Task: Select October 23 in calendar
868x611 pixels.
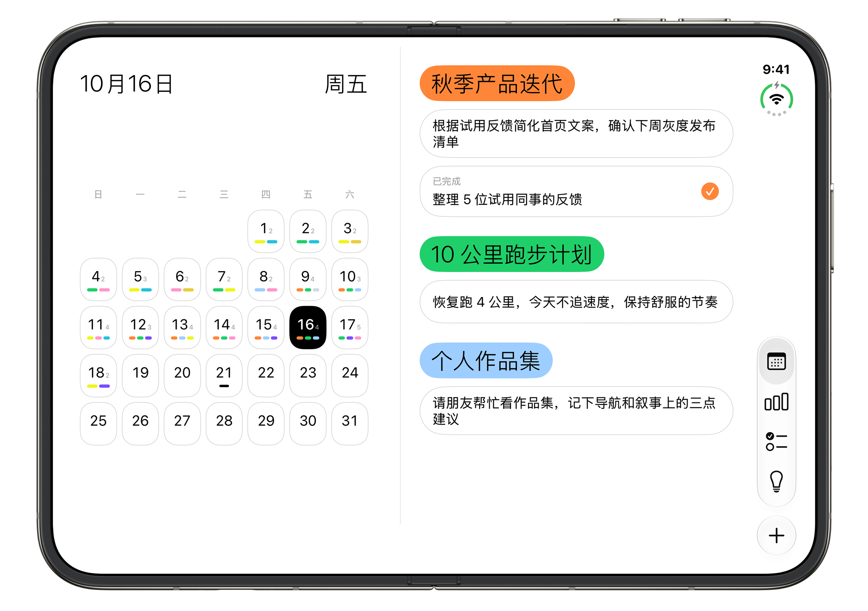Action: [x=308, y=375]
